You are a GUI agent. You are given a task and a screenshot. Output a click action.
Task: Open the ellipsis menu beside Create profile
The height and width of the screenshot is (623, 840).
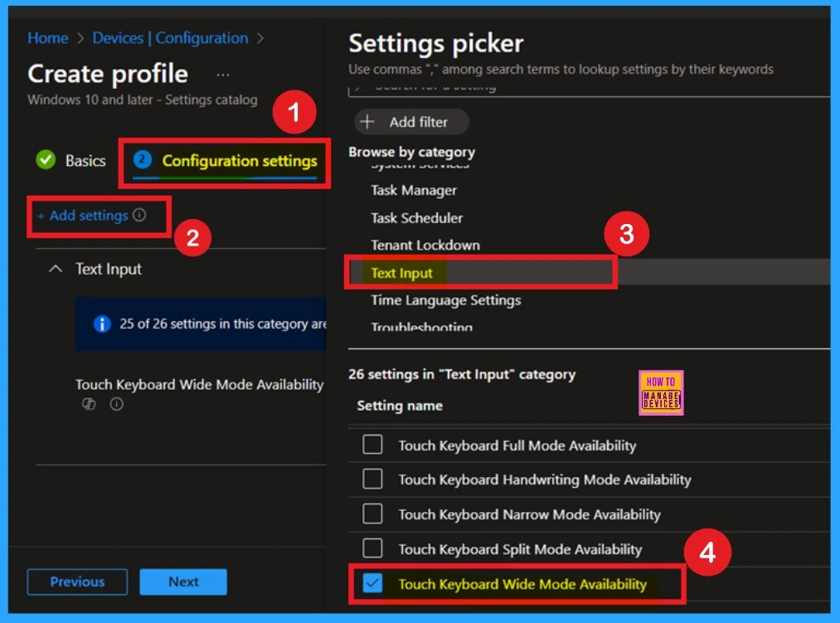[x=223, y=75]
